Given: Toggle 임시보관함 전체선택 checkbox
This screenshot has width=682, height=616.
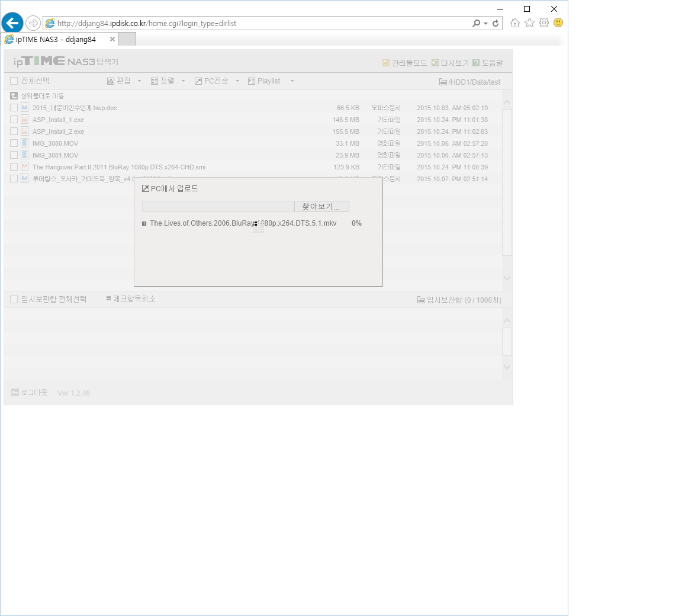Looking at the screenshot, I should pyautogui.click(x=14, y=299).
